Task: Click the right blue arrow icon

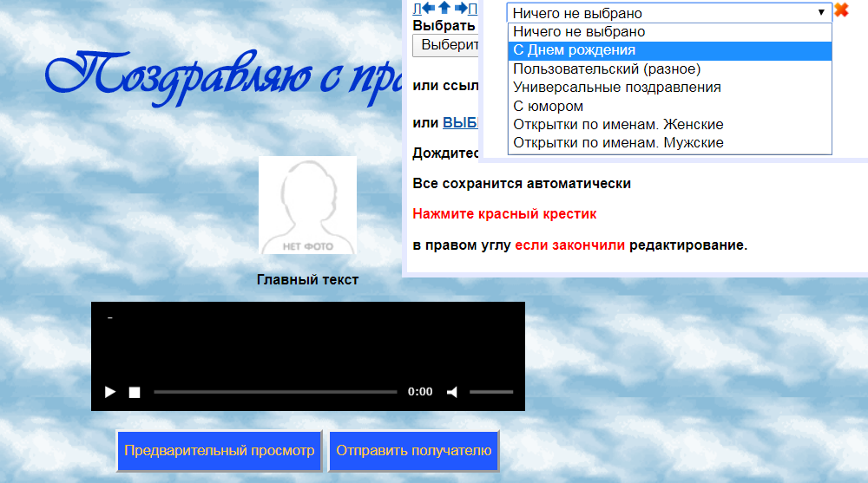Action: point(461,9)
